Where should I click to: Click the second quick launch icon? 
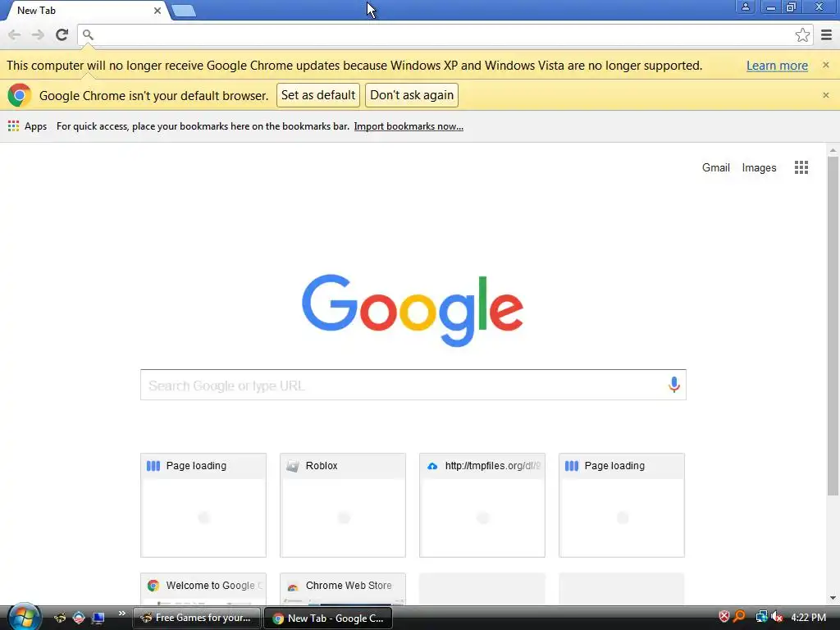(79, 618)
